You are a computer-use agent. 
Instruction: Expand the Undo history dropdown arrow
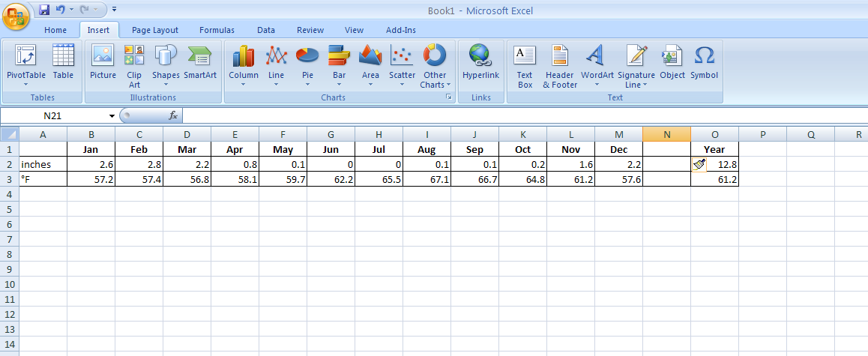(72, 10)
